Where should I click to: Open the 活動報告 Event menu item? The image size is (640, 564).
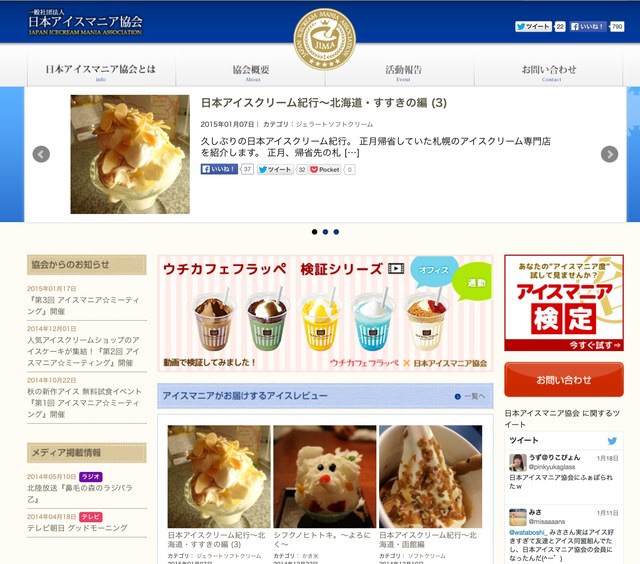(403, 73)
